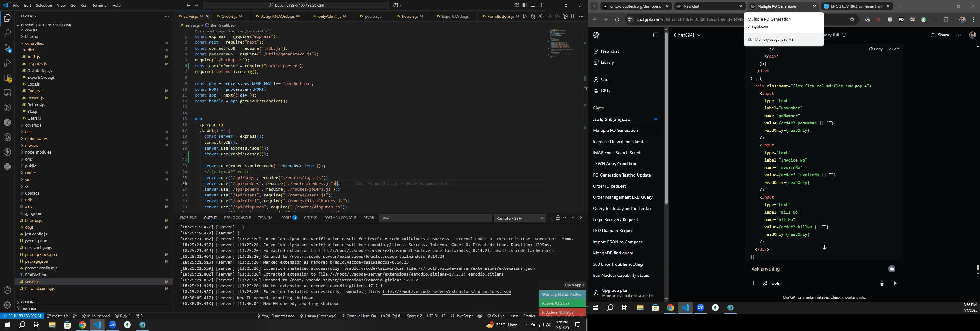Toggle the bottom Panel layout
The height and width of the screenshot is (331, 980).
point(533,5)
